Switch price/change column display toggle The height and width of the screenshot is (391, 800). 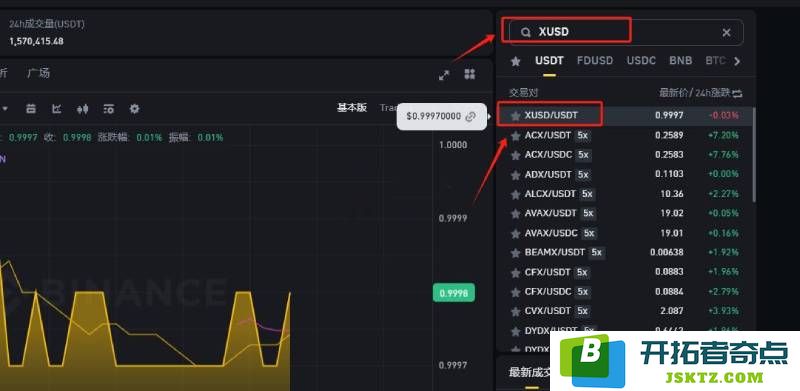(737, 93)
